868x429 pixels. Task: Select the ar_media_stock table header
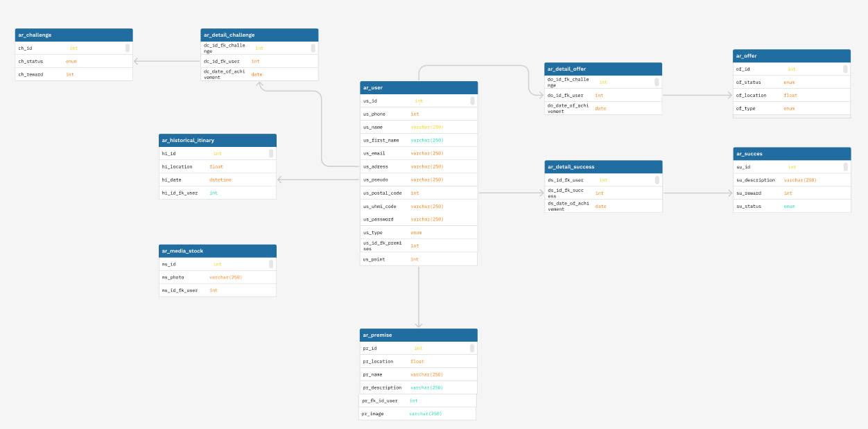[218, 251]
